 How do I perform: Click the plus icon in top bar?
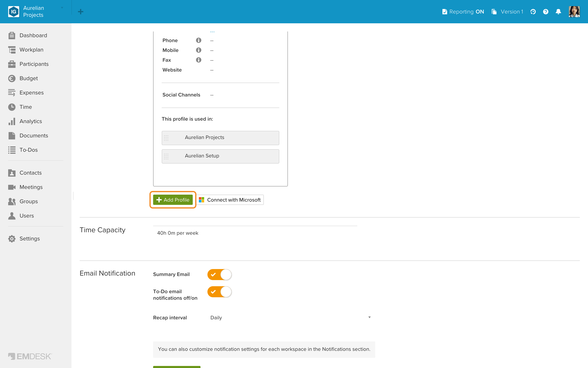click(x=81, y=12)
